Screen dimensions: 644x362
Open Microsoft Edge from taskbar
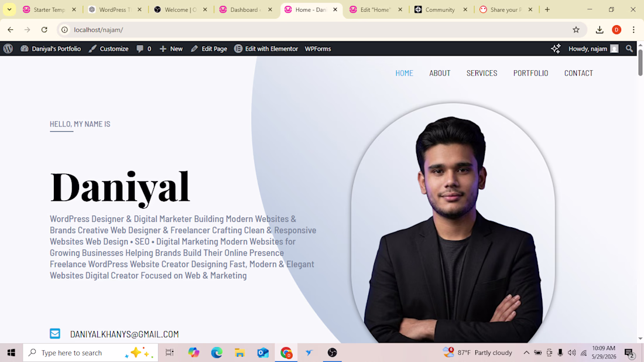pos(217,353)
